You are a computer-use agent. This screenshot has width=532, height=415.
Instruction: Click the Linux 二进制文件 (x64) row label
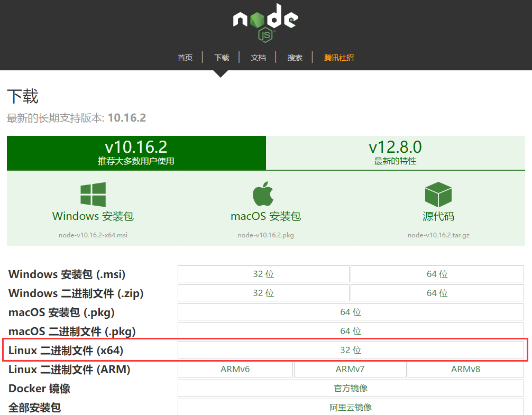click(66, 351)
